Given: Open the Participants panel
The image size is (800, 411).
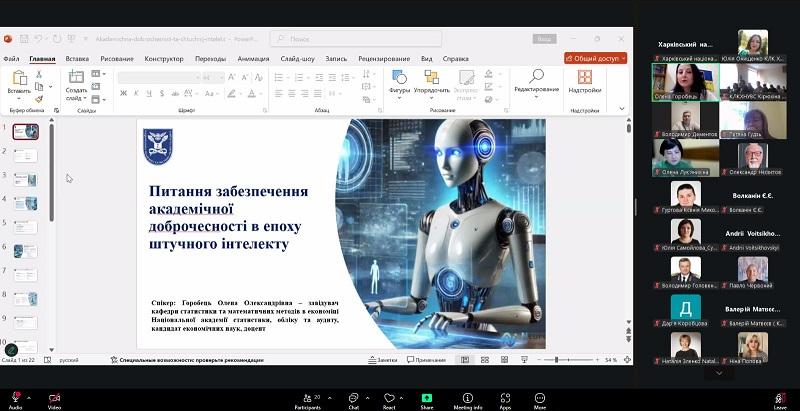Looking at the screenshot, I should pos(307,397).
